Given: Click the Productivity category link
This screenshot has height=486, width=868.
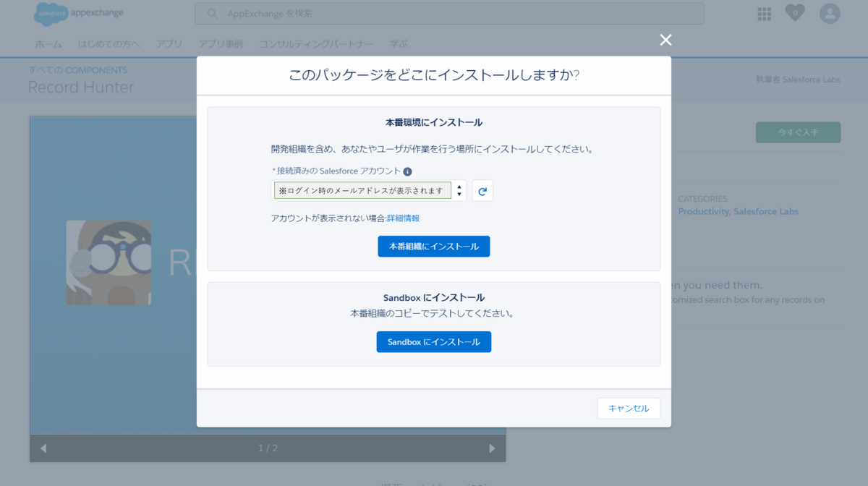Looking at the screenshot, I should [704, 212].
